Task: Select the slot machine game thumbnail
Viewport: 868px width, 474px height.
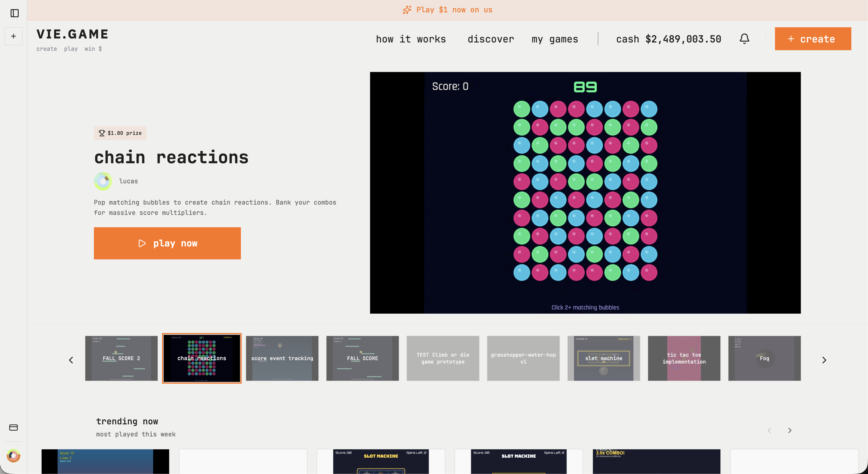Action: pyautogui.click(x=604, y=358)
